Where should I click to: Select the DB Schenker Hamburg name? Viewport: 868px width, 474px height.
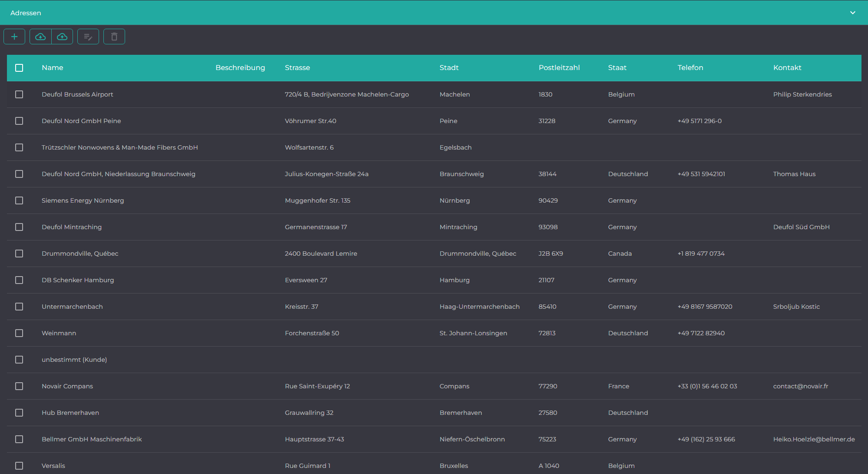pyautogui.click(x=78, y=280)
